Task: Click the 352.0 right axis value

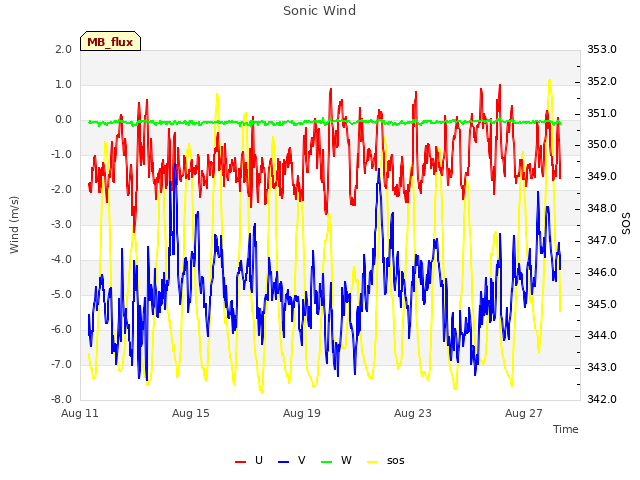Action: point(602,81)
